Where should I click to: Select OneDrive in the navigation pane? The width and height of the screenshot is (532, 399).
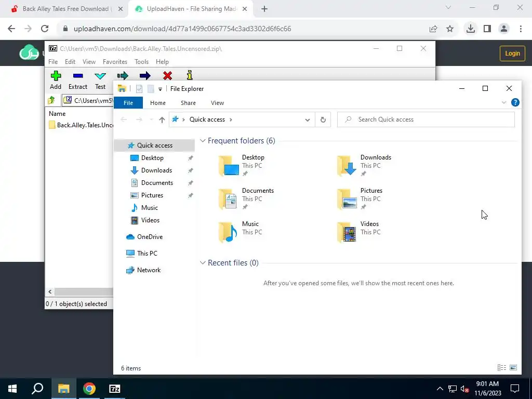[x=150, y=237]
